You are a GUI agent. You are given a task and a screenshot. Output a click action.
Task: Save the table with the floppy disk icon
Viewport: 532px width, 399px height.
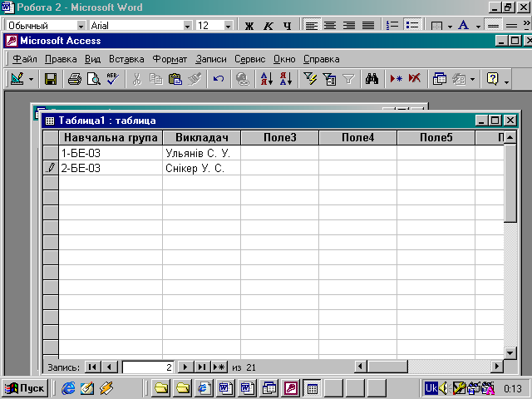pyautogui.click(x=51, y=79)
